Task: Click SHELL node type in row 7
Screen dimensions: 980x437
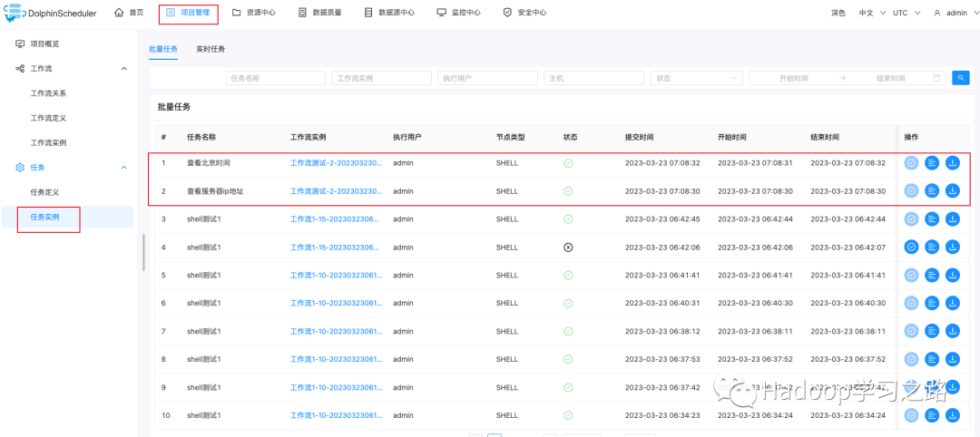Action: point(507,331)
